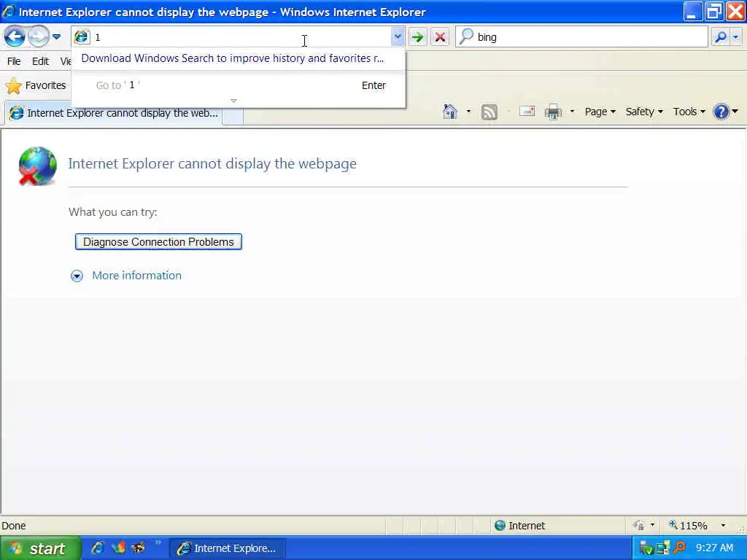Click the blue Help question mark icon

pyautogui.click(x=721, y=112)
